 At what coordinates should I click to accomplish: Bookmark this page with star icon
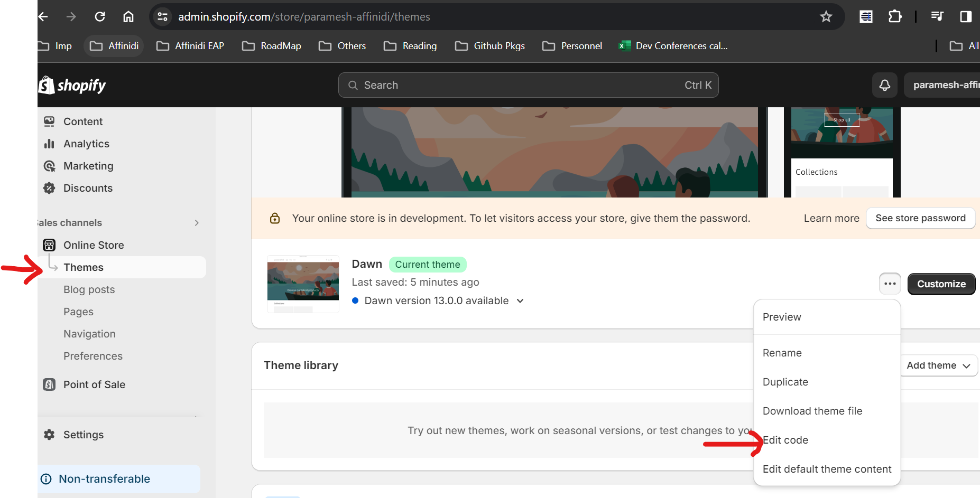tap(826, 17)
